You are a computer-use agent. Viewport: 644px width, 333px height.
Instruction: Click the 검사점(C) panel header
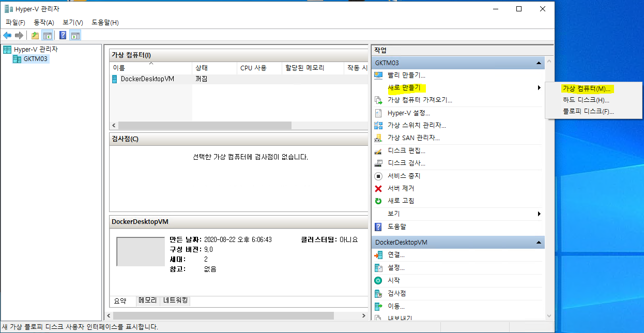[239, 139]
